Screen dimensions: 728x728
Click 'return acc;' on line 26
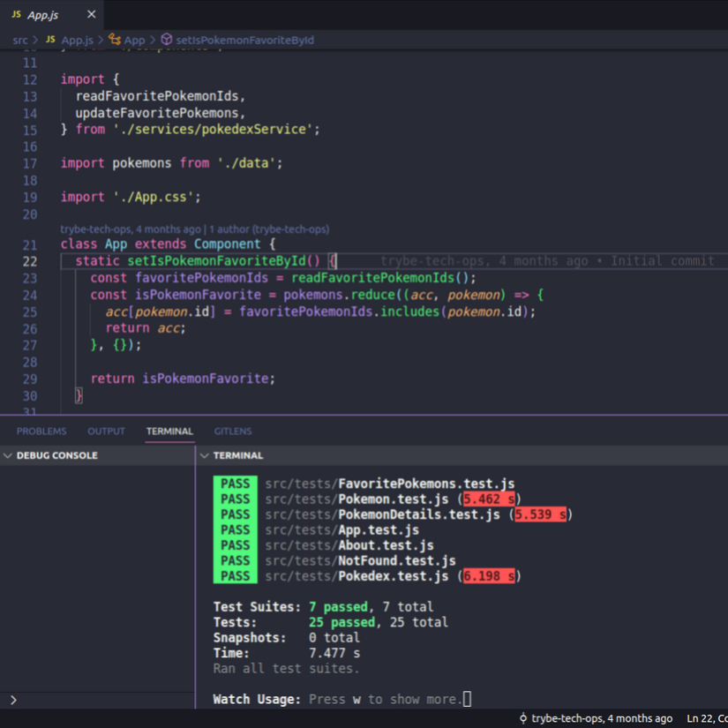(x=146, y=328)
